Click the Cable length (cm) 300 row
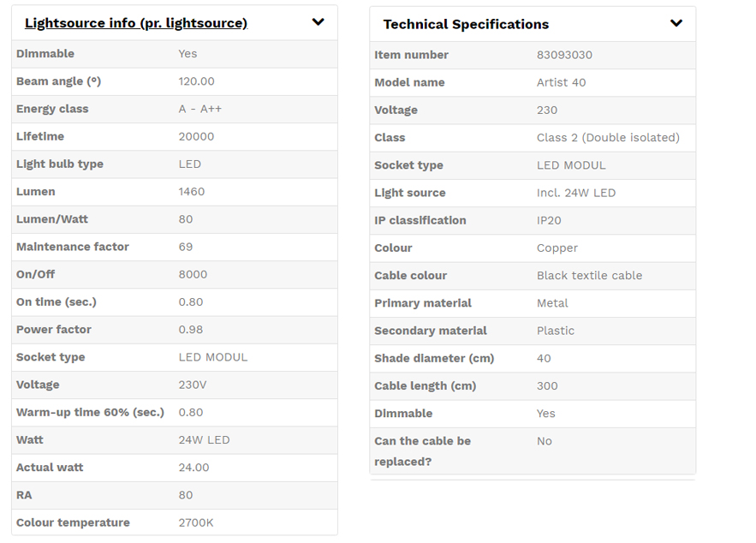 [x=533, y=385]
